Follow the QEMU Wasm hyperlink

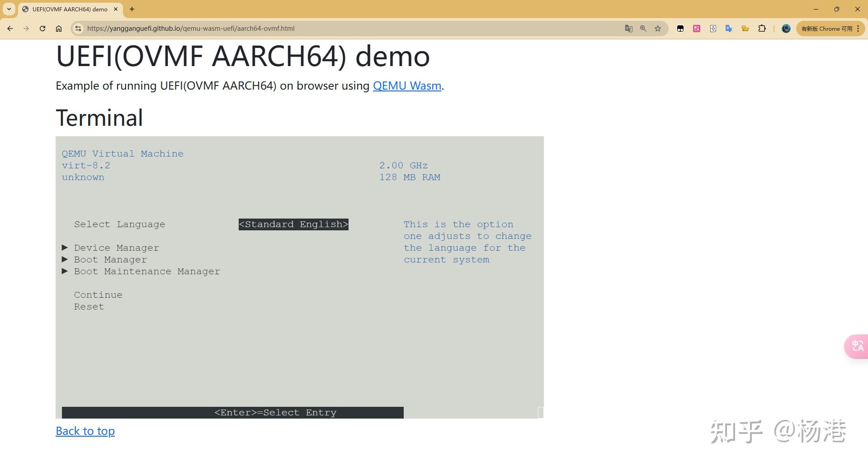point(406,86)
